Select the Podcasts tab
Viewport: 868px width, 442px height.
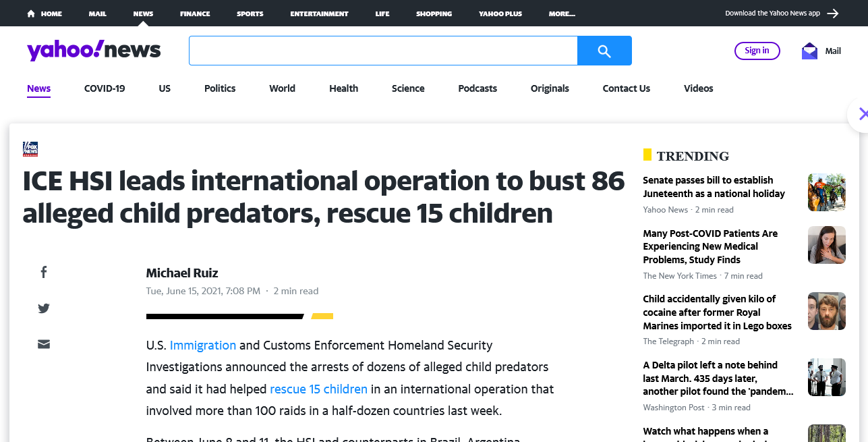pyautogui.click(x=478, y=88)
